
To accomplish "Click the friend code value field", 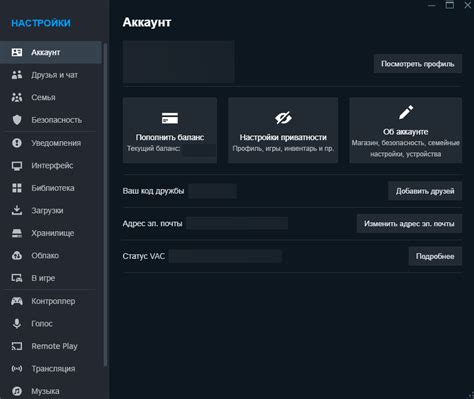I will [x=212, y=191].
